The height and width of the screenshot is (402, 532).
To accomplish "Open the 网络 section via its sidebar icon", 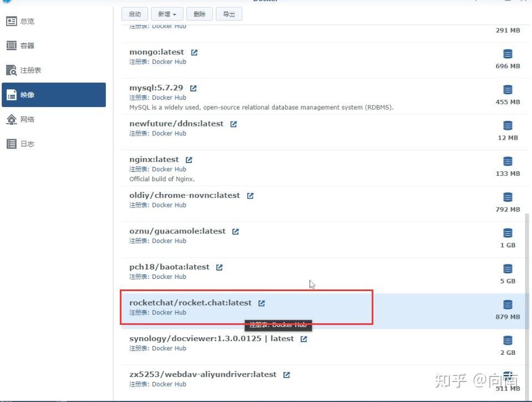I will (x=12, y=119).
